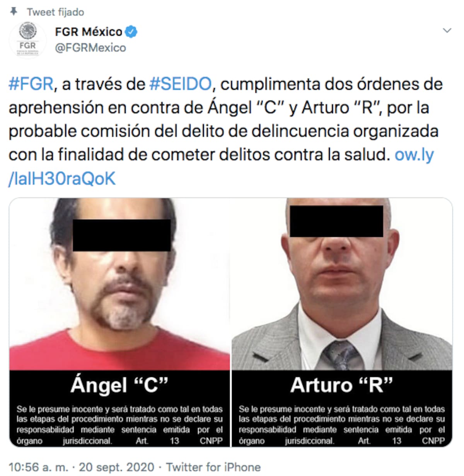
Task: Open the #SEIDO hashtag
Action: pyautogui.click(x=181, y=84)
